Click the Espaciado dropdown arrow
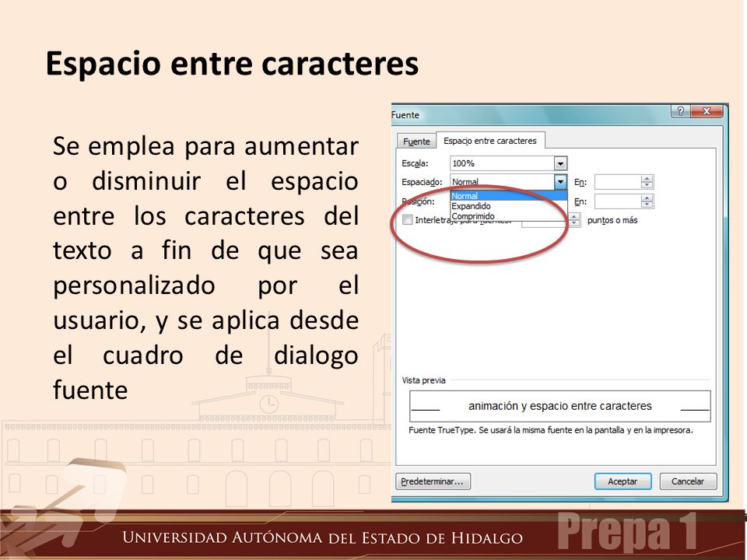 tap(561, 181)
